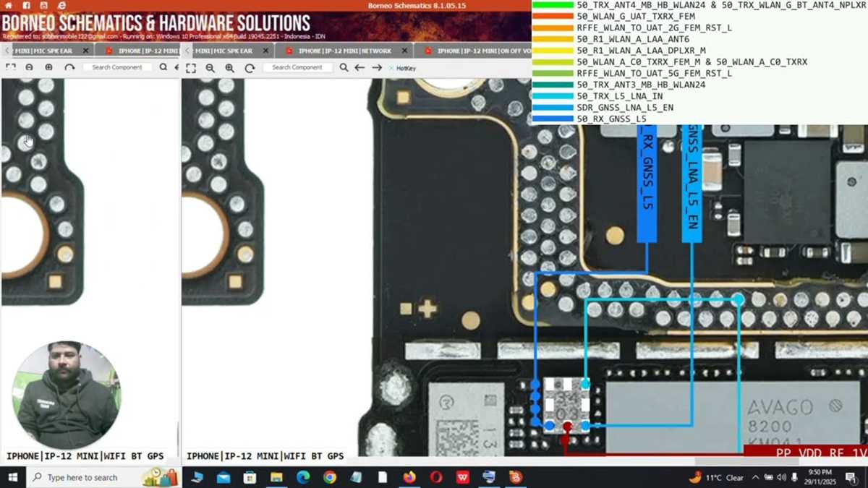Image resolution: width=868 pixels, height=488 pixels.
Task: Click the left pane search magnifier icon
Action: pos(163,67)
